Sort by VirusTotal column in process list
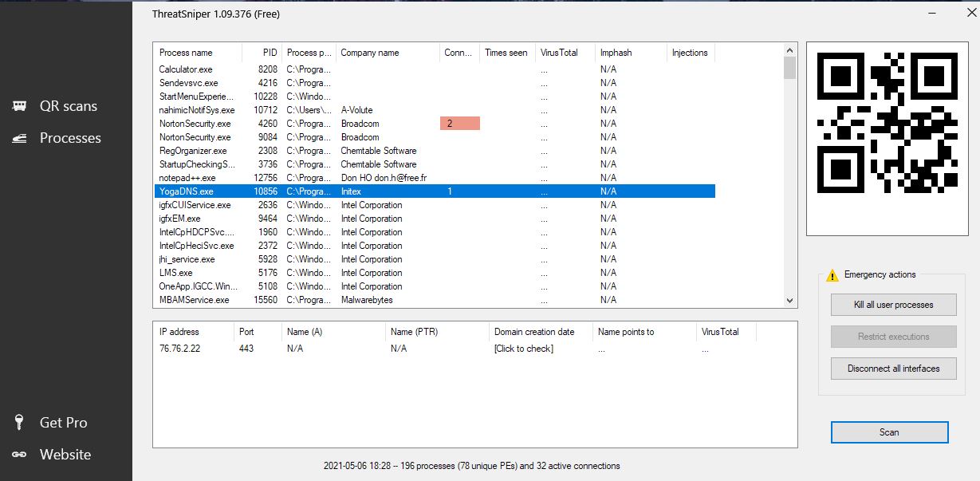Viewport: 980px width, 481px height. coord(565,53)
